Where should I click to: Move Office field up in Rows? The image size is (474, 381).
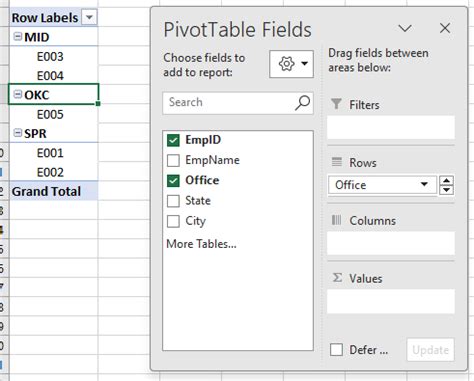tap(447, 180)
